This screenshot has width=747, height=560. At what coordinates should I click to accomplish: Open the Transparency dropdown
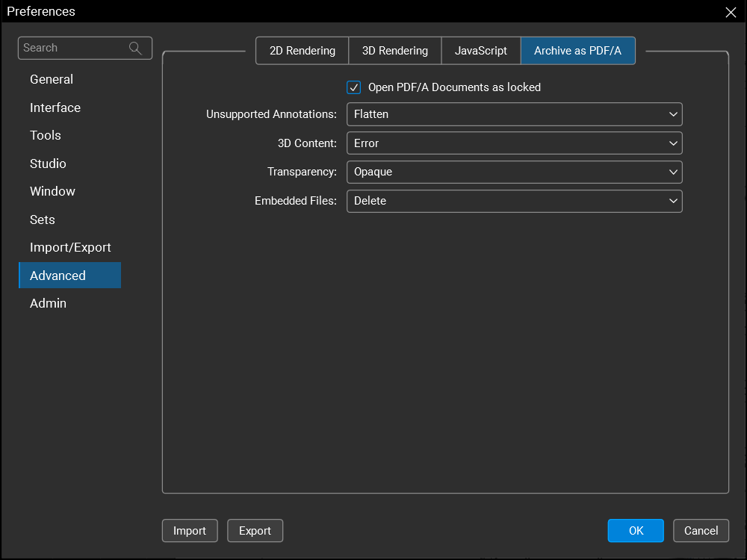tap(514, 172)
